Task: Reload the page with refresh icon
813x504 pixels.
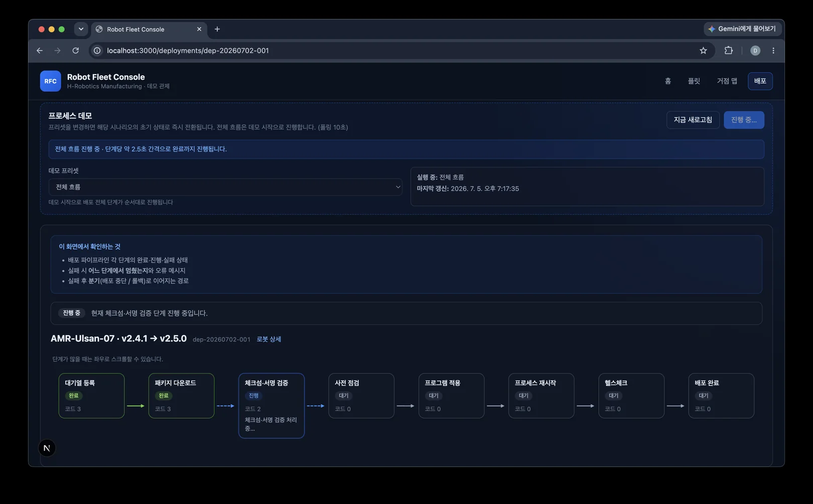Action: click(76, 51)
